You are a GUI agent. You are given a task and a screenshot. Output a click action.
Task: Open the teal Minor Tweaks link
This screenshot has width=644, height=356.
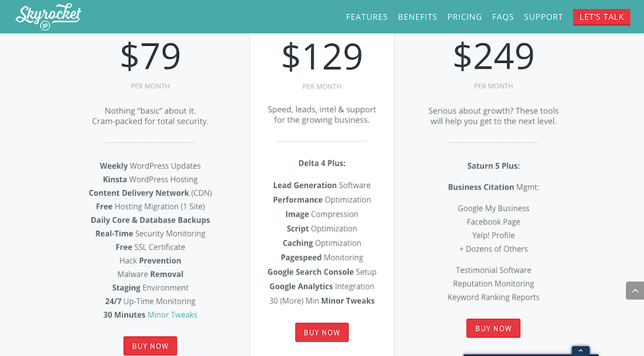click(172, 315)
